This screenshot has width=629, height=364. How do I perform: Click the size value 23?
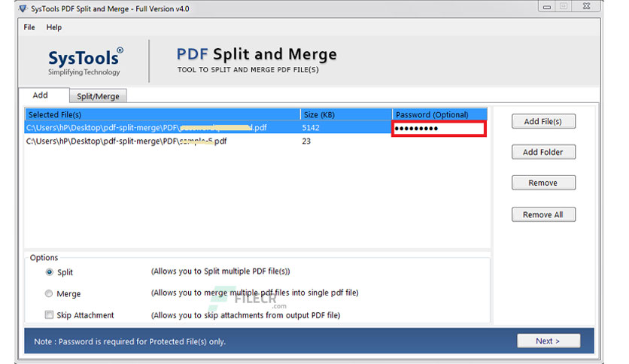306,141
